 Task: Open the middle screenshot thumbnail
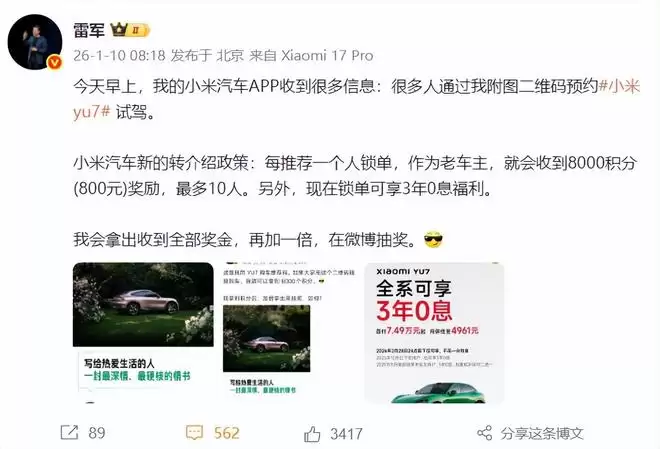pyautogui.click(x=289, y=332)
